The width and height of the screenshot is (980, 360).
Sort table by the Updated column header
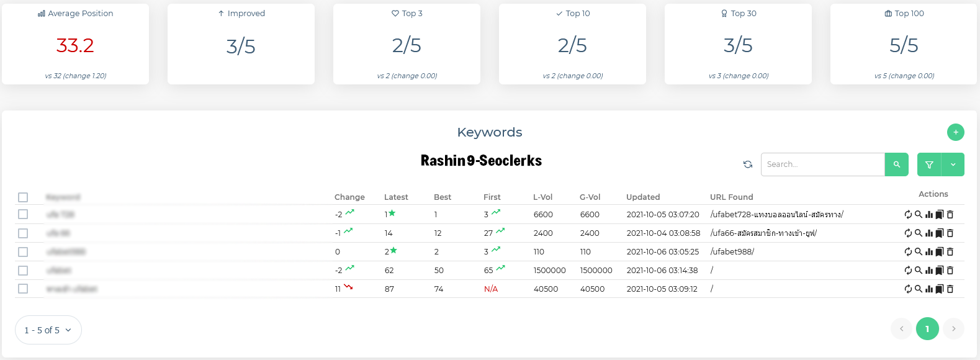(x=642, y=197)
